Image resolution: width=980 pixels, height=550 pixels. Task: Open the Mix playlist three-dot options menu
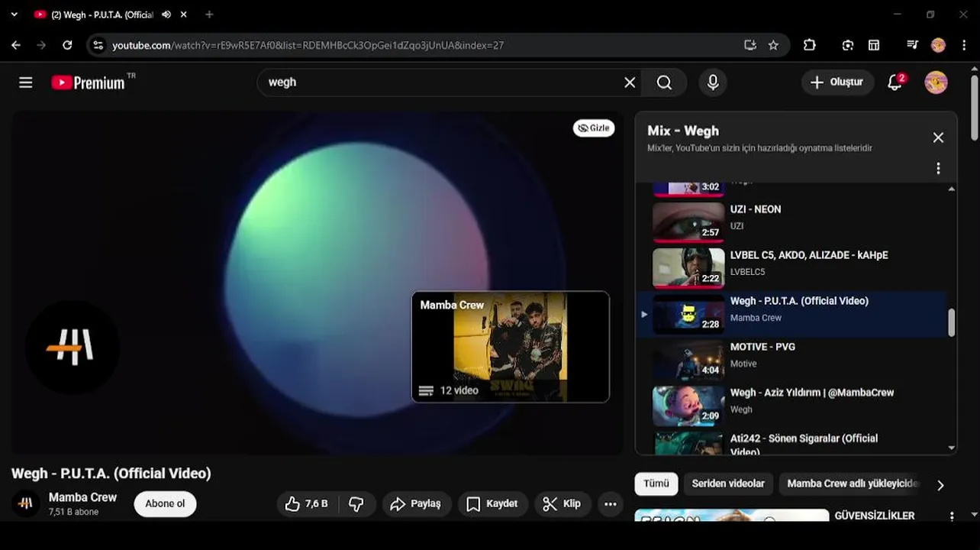(938, 168)
